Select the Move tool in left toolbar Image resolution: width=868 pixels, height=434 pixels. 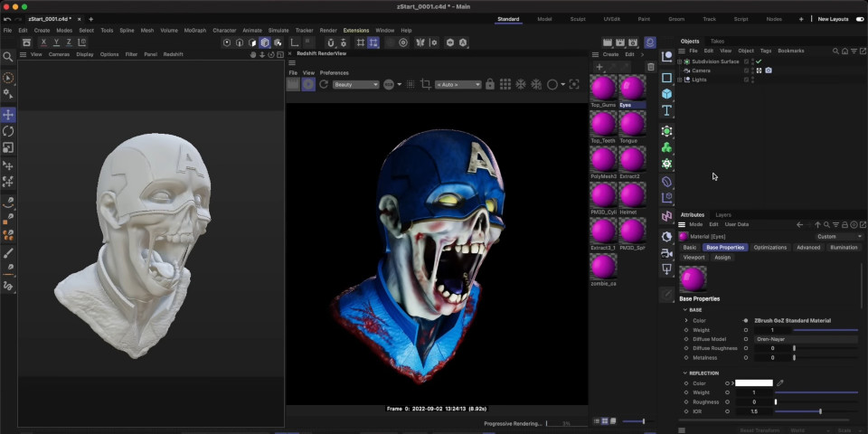point(8,115)
